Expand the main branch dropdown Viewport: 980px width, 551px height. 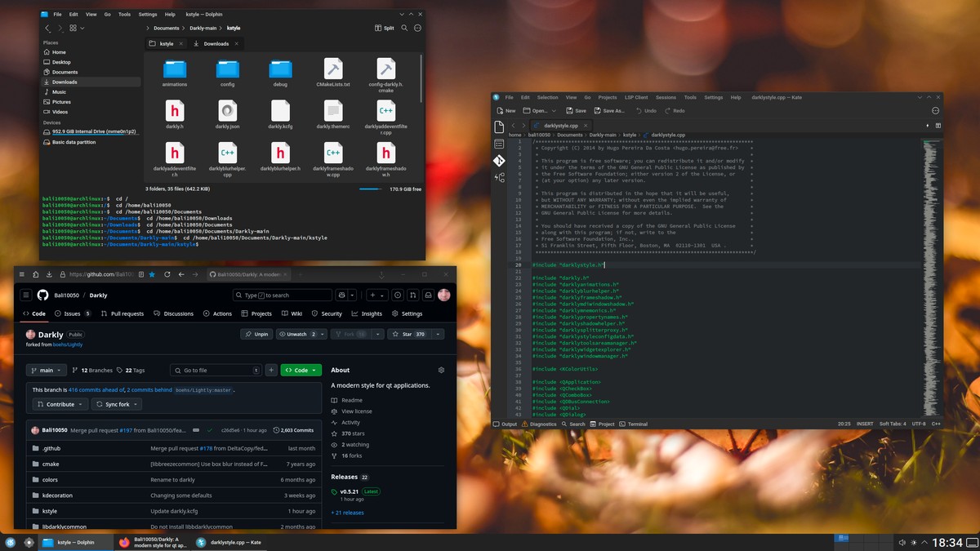point(46,370)
